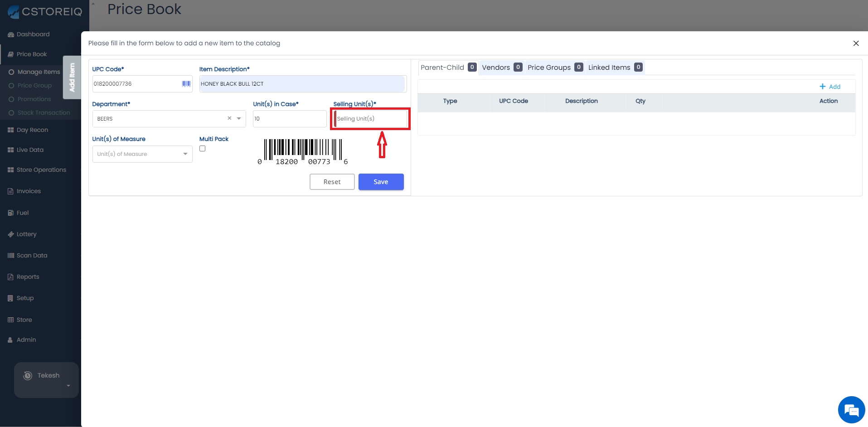Click the Selling Unit(s) input field
This screenshot has width=868, height=427.
tap(371, 119)
